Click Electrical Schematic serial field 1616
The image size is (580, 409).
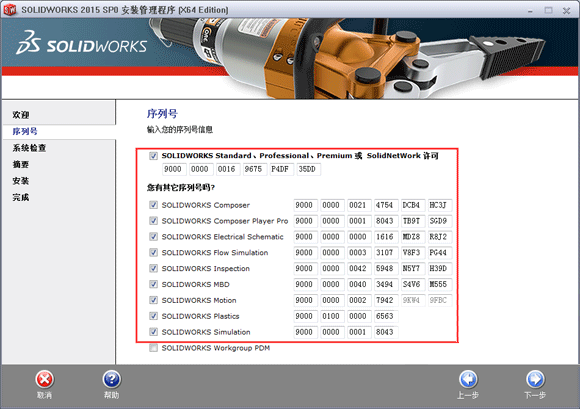[386, 237]
